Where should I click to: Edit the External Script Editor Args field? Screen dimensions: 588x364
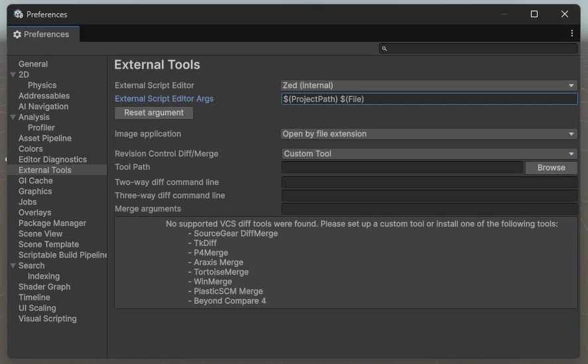429,99
